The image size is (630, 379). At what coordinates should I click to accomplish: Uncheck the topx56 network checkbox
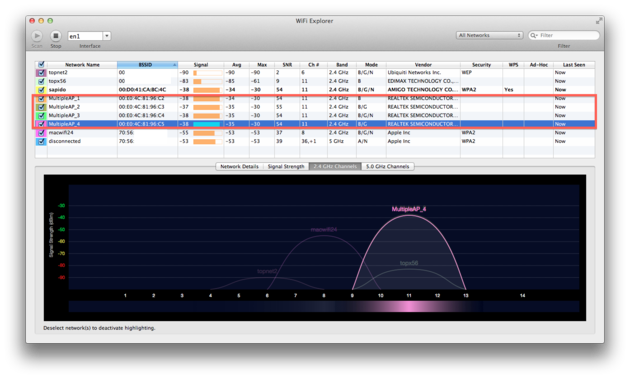41,81
